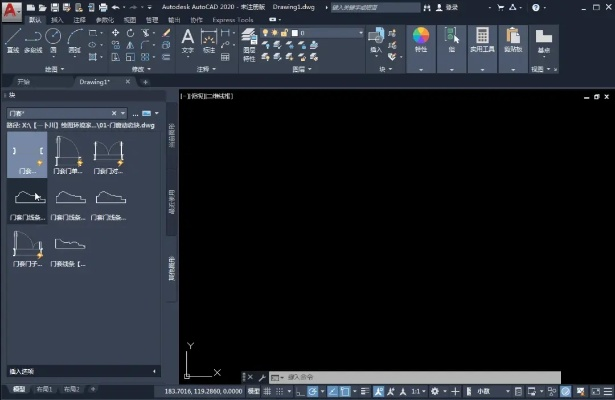Toggle model space (模型) status button
Screen dimensions: 615x400
[x=253, y=391]
